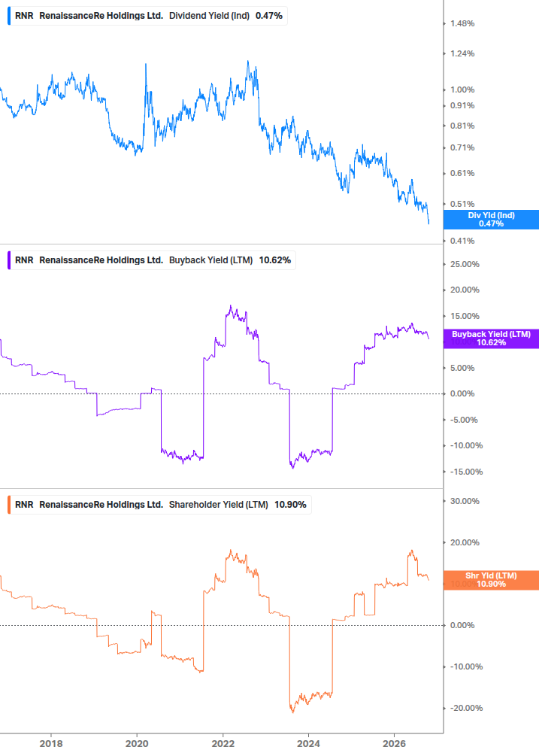Click the -15.00% tick on buyback axis

coord(466,472)
